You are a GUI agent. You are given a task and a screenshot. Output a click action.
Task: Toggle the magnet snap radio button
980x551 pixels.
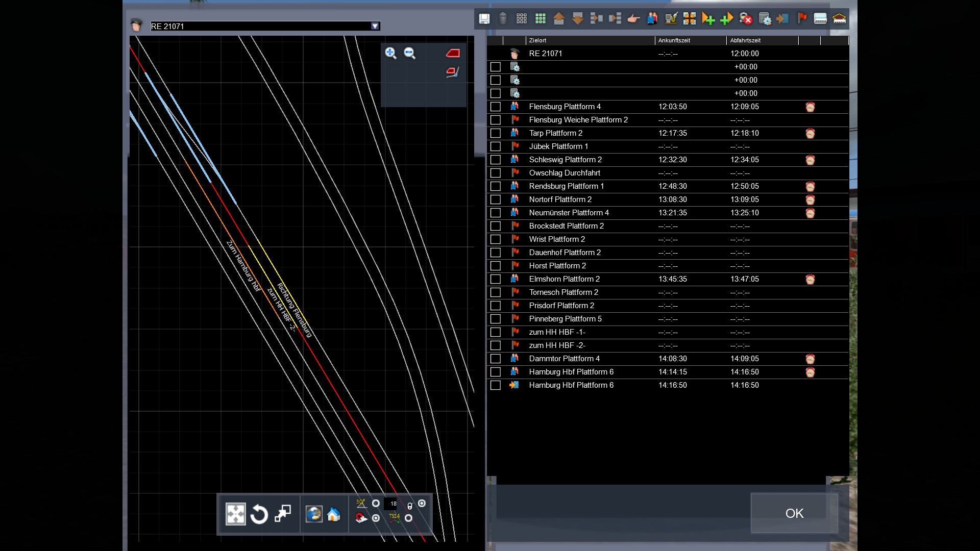click(x=376, y=518)
